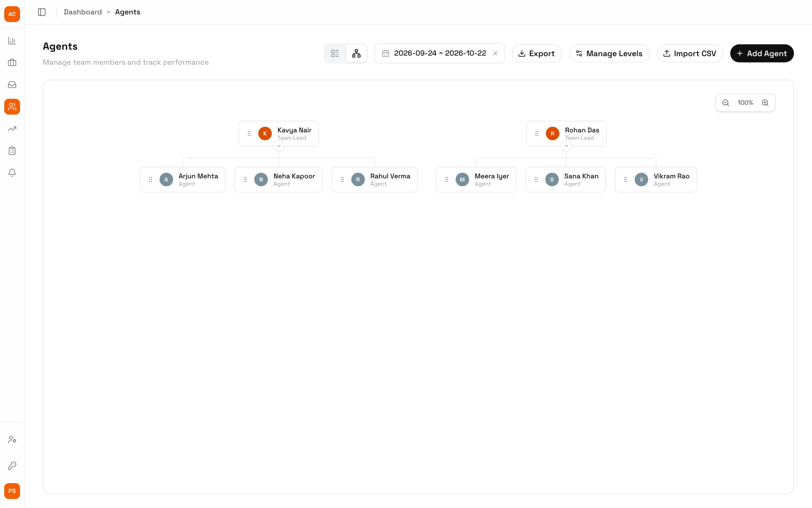Zoom in the org chart
This screenshot has height=508, width=812.
click(x=765, y=103)
